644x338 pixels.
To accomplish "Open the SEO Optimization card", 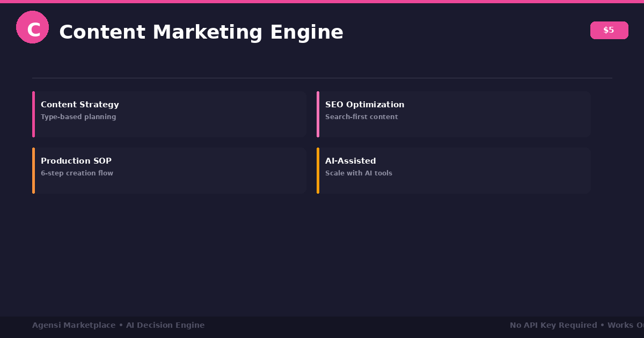I will click(x=453, y=114).
